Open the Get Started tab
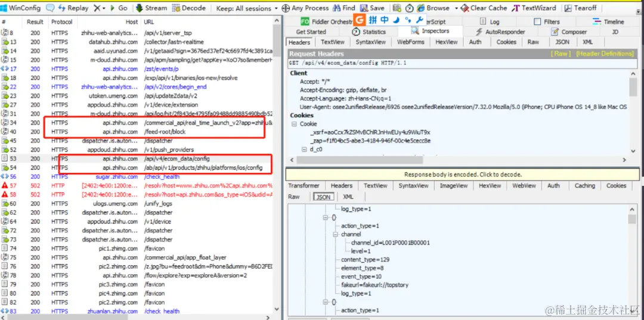Image resolution: width=644 pixels, height=320 pixels. (x=311, y=32)
